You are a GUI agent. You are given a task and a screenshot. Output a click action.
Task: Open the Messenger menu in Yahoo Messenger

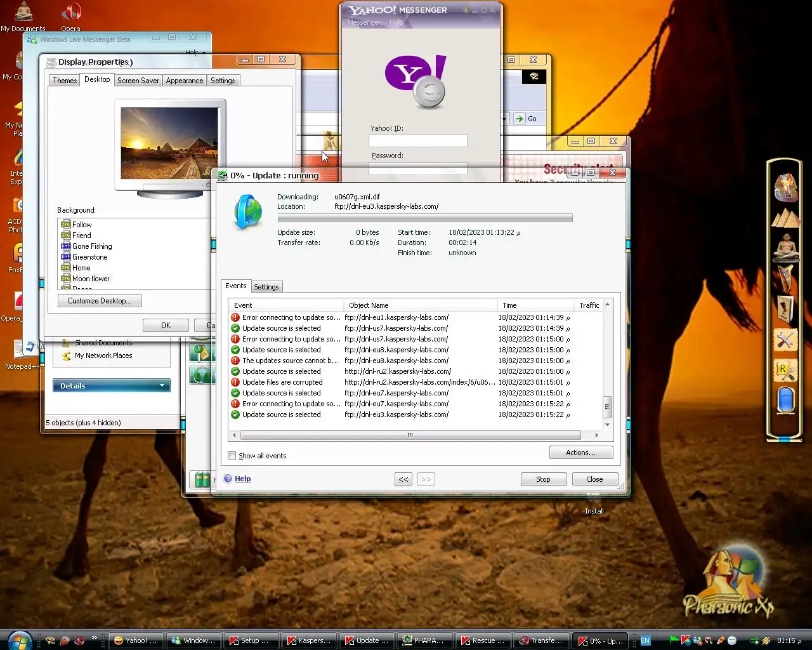[364, 22]
